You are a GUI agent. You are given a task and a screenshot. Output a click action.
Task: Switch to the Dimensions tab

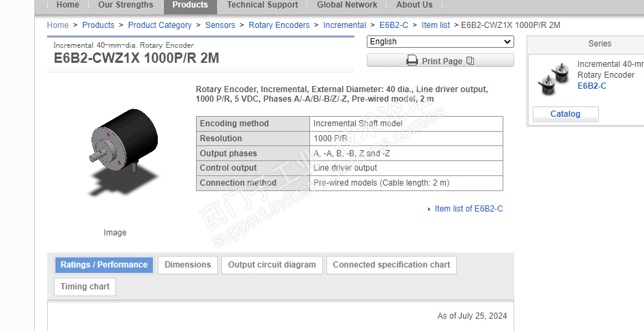[x=188, y=265]
